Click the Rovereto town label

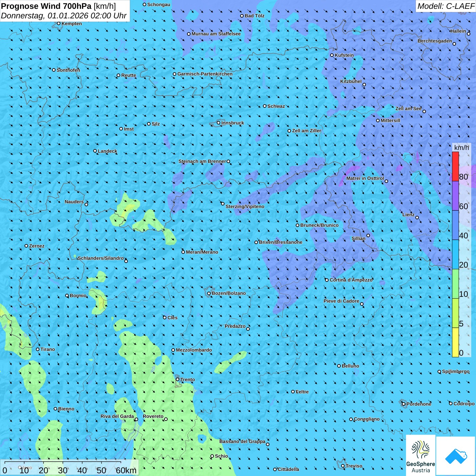(x=153, y=416)
